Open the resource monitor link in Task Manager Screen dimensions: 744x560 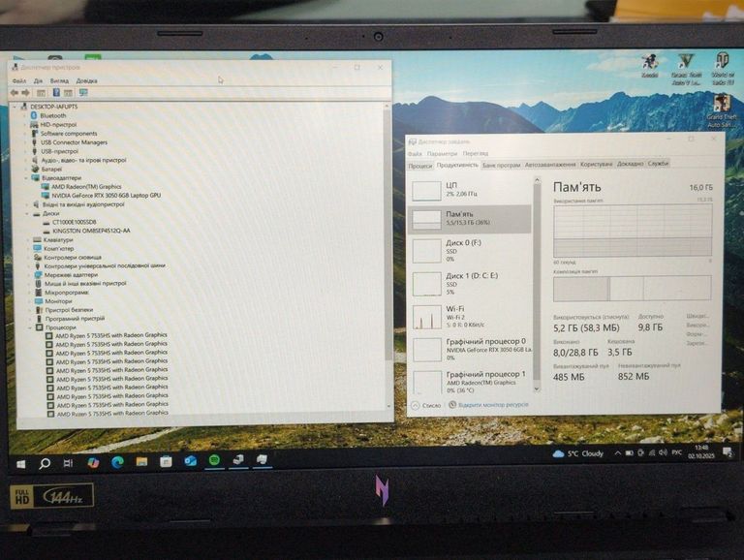[488, 405]
